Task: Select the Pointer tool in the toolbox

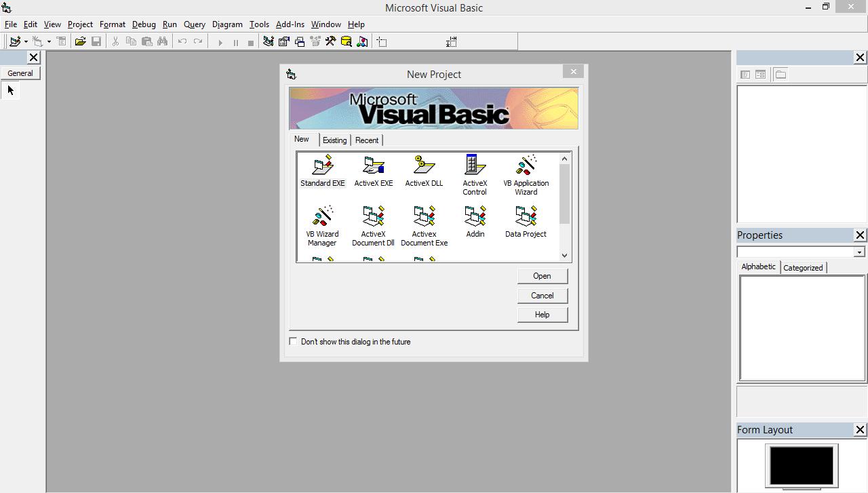Action: coord(10,90)
